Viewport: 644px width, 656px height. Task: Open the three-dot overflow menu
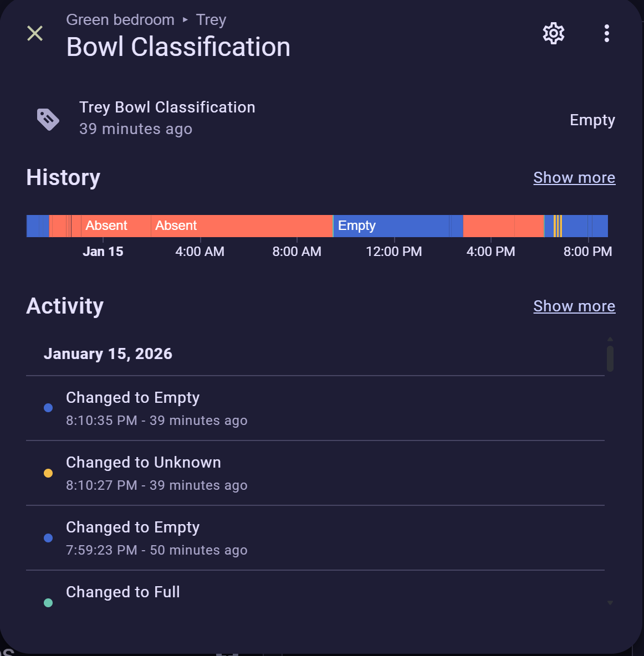pyautogui.click(x=607, y=34)
